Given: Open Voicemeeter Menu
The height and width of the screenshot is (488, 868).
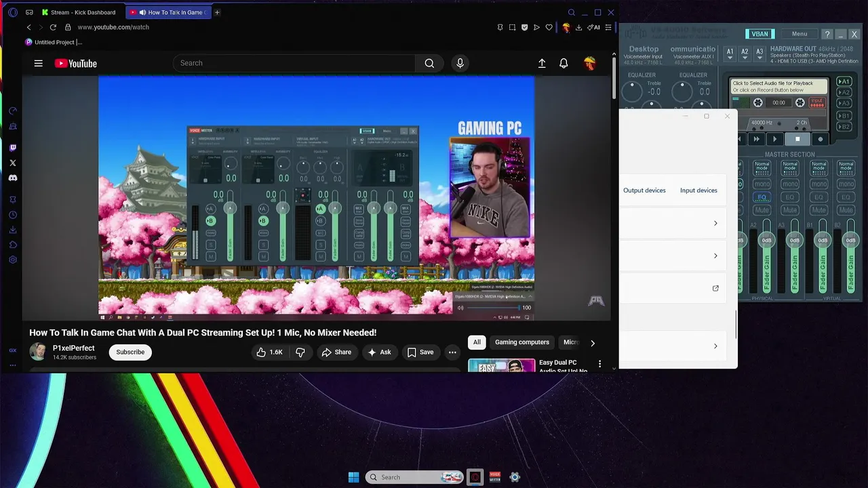Looking at the screenshot, I should coord(800,34).
